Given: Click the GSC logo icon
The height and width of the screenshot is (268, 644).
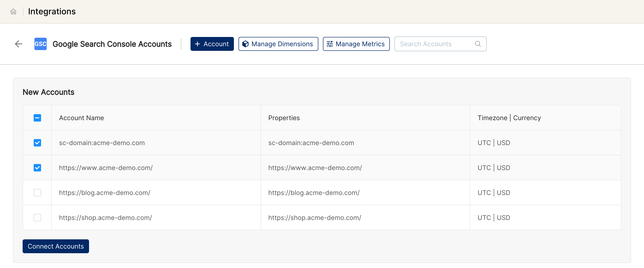Looking at the screenshot, I should [41, 44].
